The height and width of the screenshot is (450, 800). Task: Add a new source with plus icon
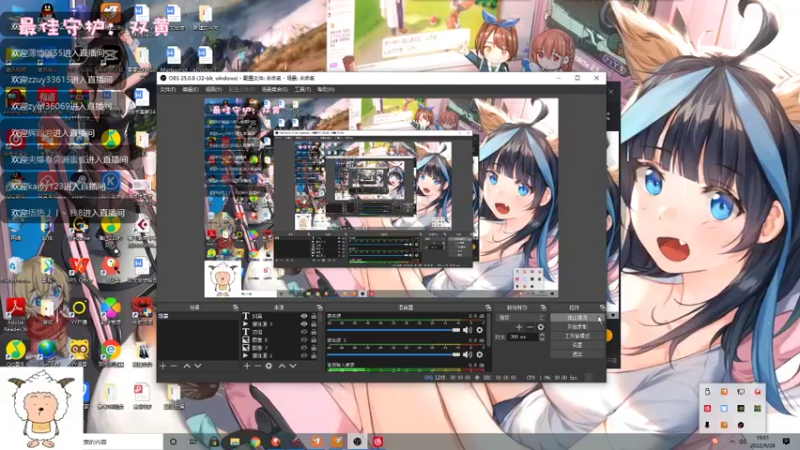pos(247,366)
